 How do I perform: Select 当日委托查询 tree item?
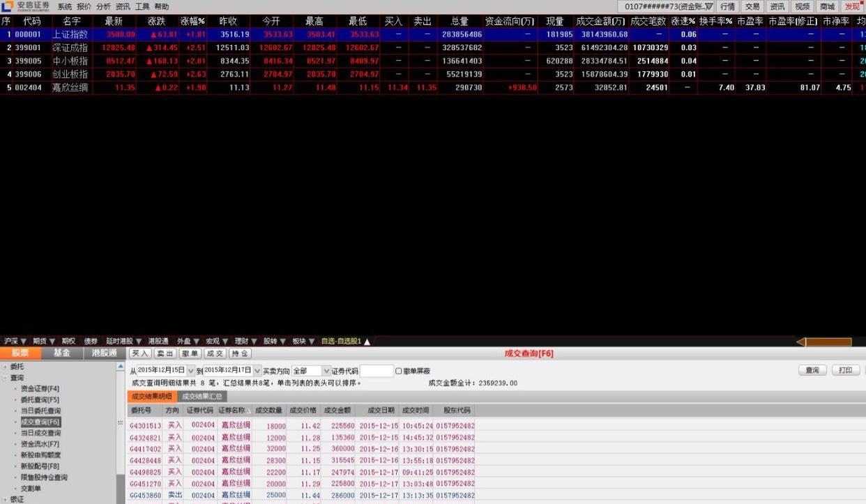click(x=40, y=411)
